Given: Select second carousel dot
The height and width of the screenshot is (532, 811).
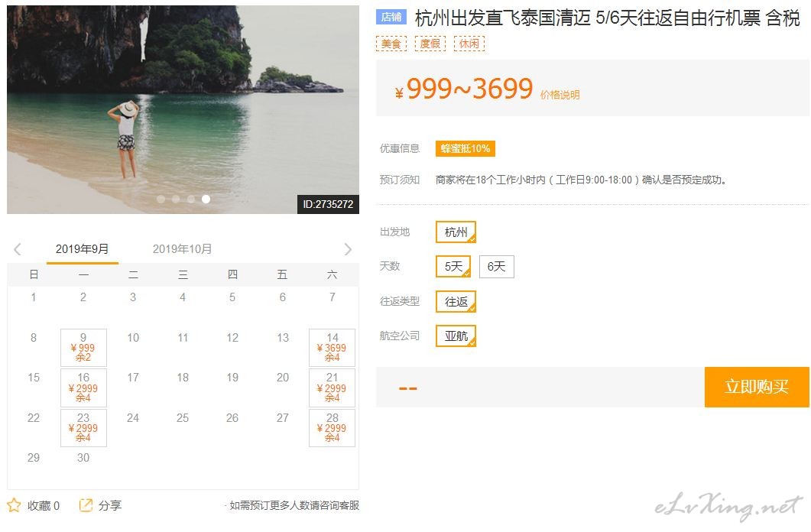Looking at the screenshot, I should tap(176, 199).
